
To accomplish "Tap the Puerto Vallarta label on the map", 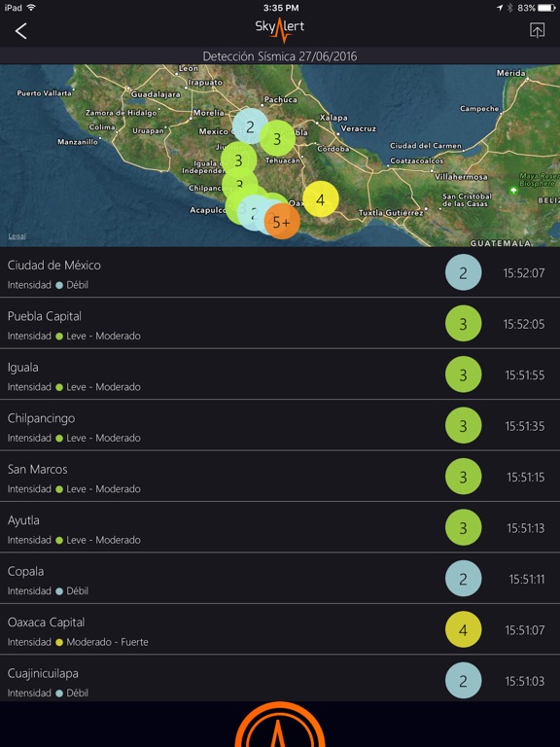I will (45, 93).
